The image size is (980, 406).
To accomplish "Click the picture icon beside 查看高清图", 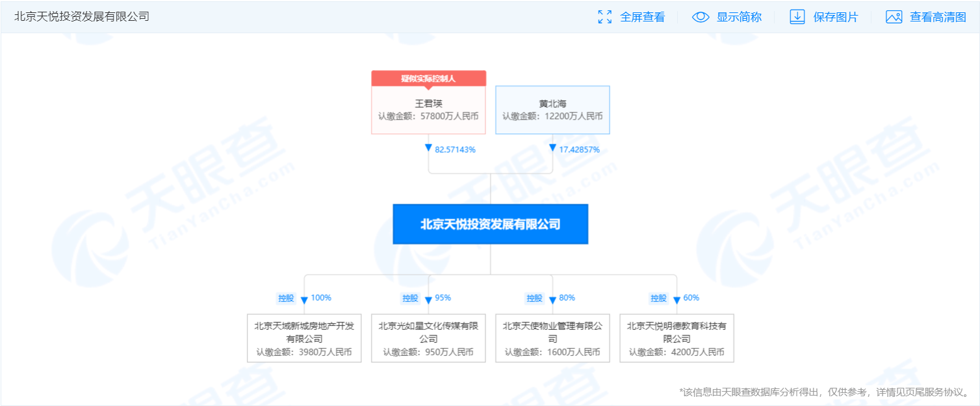I will coord(895,17).
